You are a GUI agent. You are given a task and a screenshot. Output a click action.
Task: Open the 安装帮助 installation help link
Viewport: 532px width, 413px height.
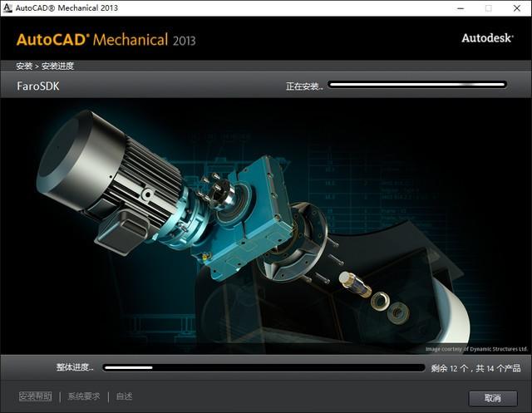pyautogui.click(x=36, y=396)
